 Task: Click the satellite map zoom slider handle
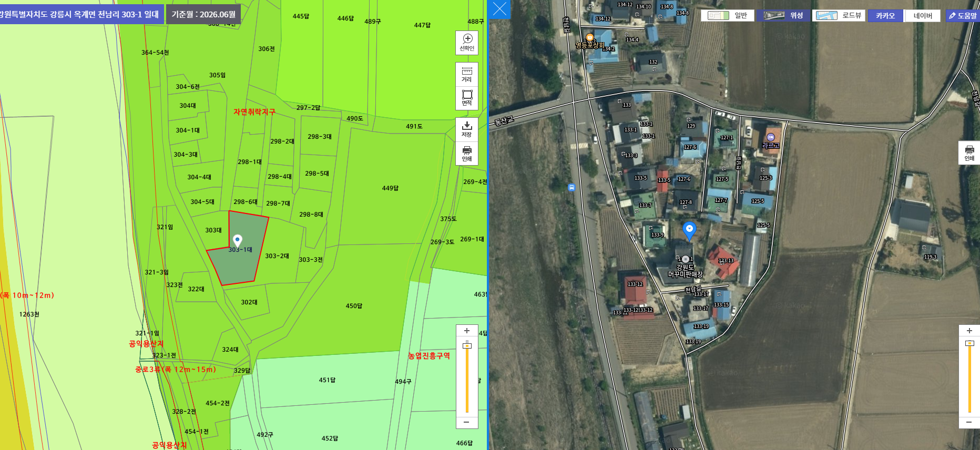[969, 343]
